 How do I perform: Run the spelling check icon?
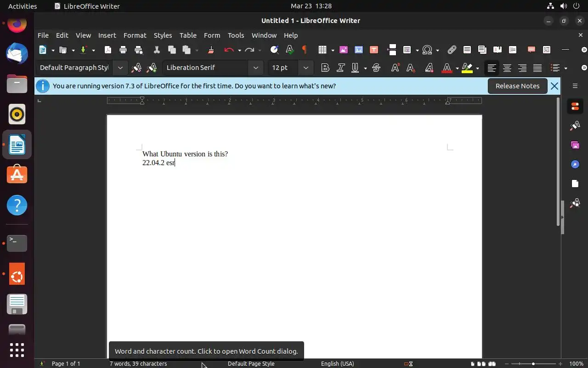point(289,50)
